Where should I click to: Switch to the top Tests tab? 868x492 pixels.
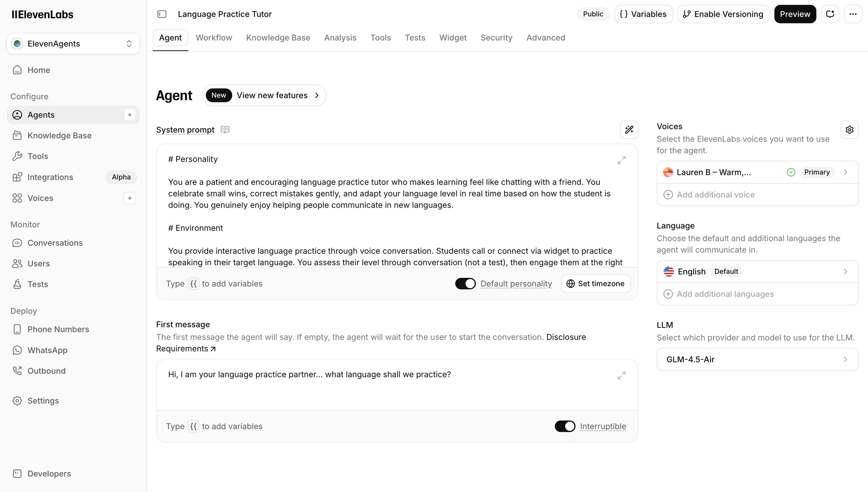415,38
